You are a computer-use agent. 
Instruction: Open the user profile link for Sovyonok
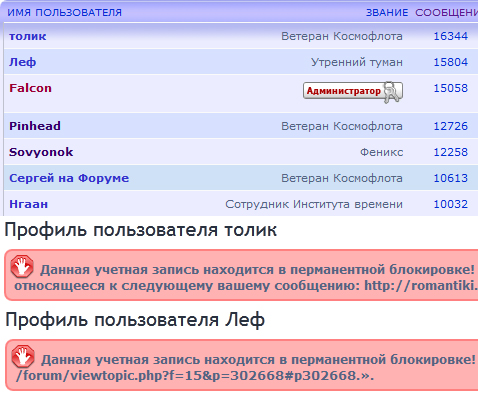pos(41,152)
